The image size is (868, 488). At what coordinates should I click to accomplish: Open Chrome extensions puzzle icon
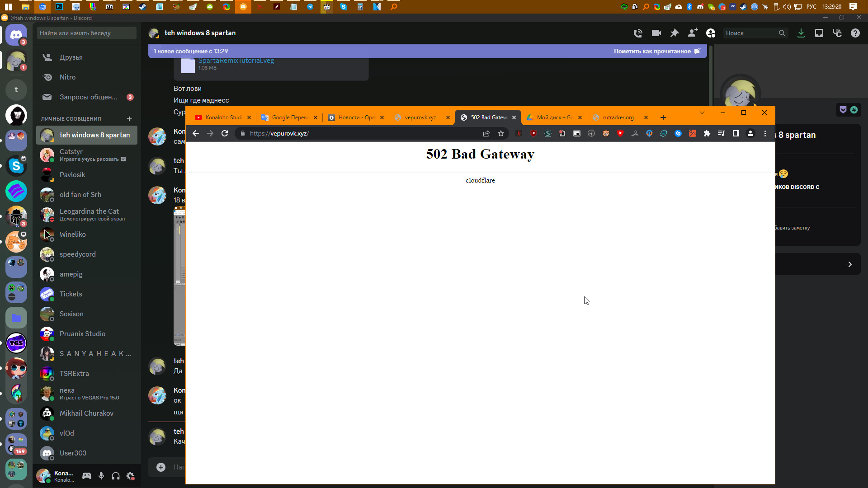pyautogui.click(x=707, y=133)
